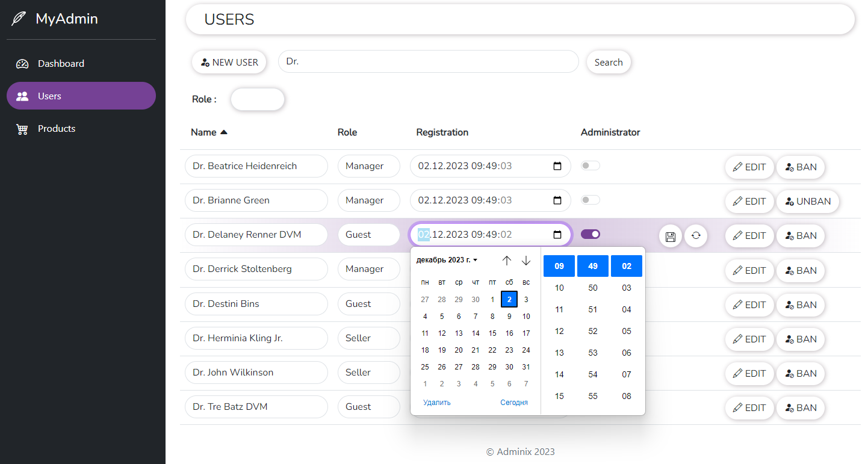
Task: Open the Dashboard menu item
Action: [81, 64]
